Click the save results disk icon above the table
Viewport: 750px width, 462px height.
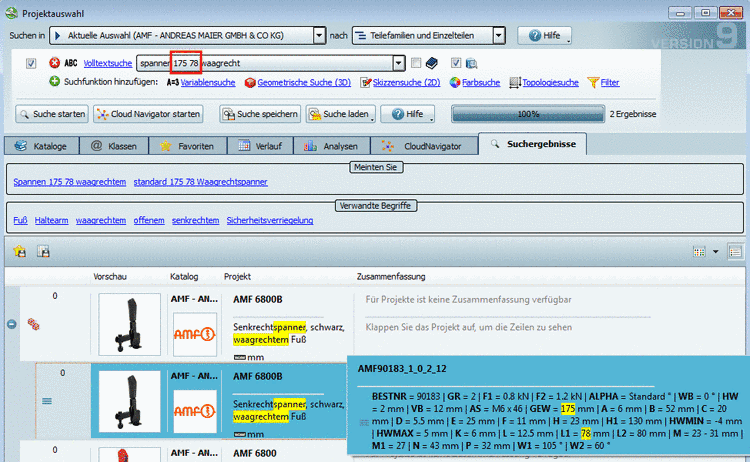click(x=44, y=251)
